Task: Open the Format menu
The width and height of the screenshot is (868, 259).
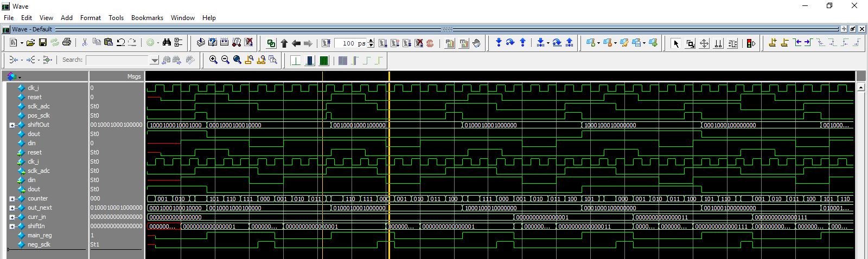Action: [x=90, y=18]
